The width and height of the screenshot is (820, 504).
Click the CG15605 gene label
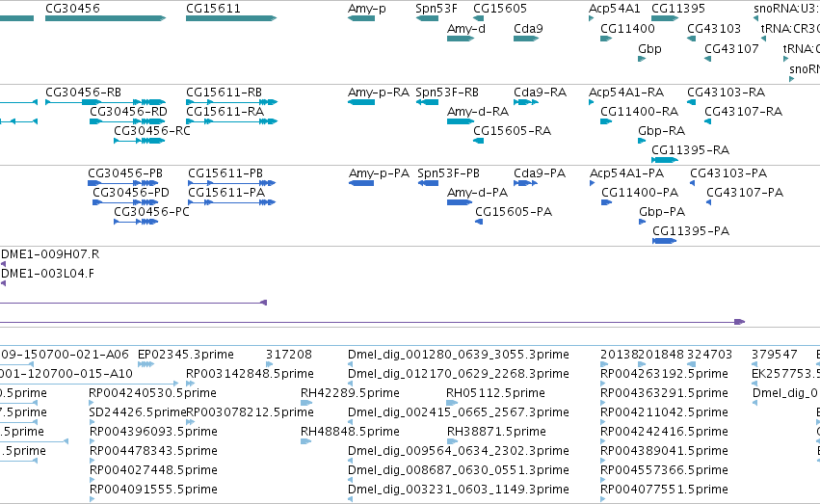coord(500,9)
